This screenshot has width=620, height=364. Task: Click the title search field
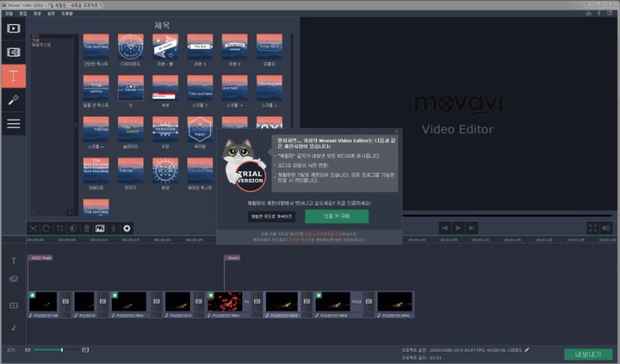[49, 213]
